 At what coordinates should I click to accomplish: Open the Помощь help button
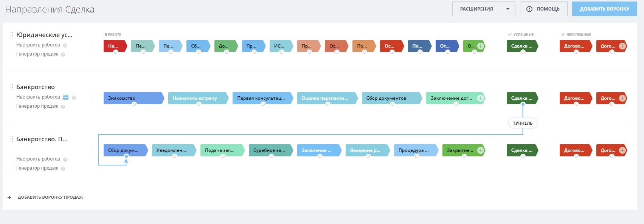(543, 9)
